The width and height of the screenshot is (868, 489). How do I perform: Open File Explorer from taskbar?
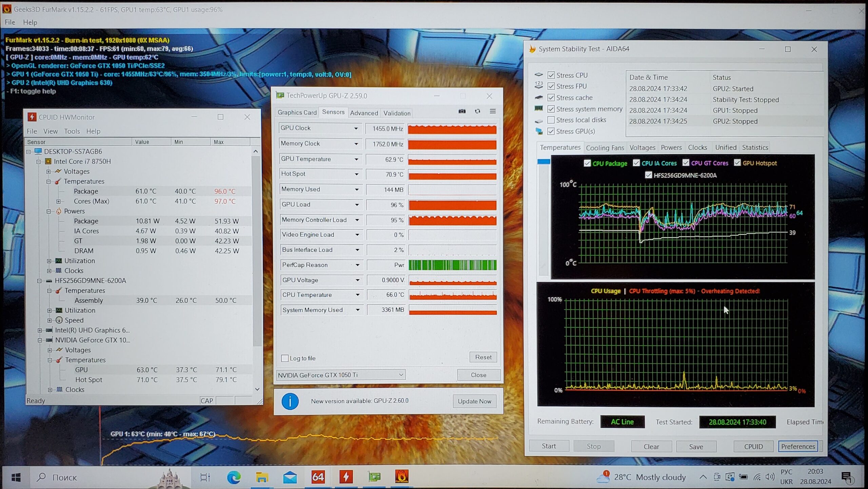tap(262, 477)
